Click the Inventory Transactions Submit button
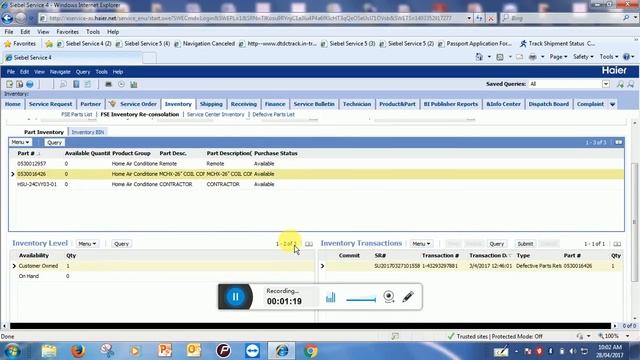The width and height of the screenshot is (640, 360). [x=525, y=244]
